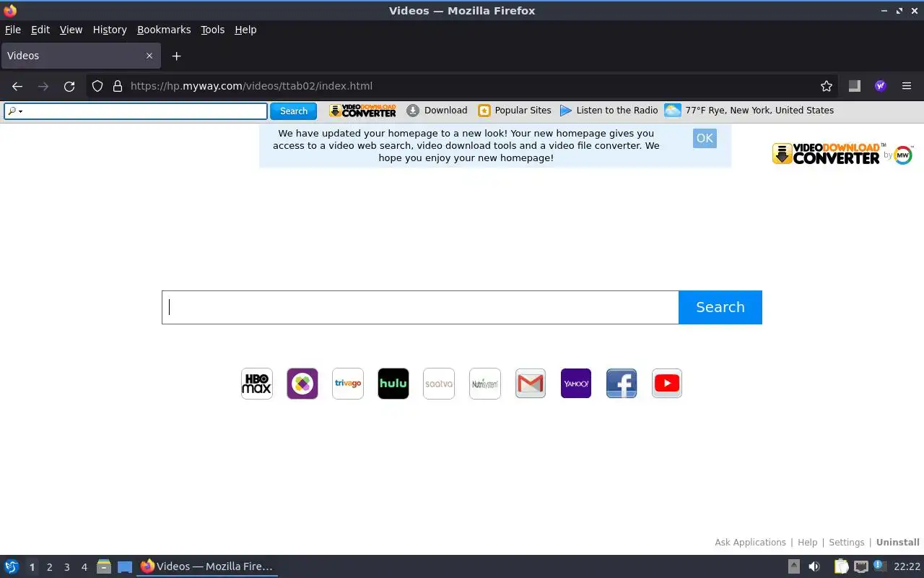Screen dimensions: 924x578
Task: Click the small blue toolbar Search button
Action: (x=294, y=111)
